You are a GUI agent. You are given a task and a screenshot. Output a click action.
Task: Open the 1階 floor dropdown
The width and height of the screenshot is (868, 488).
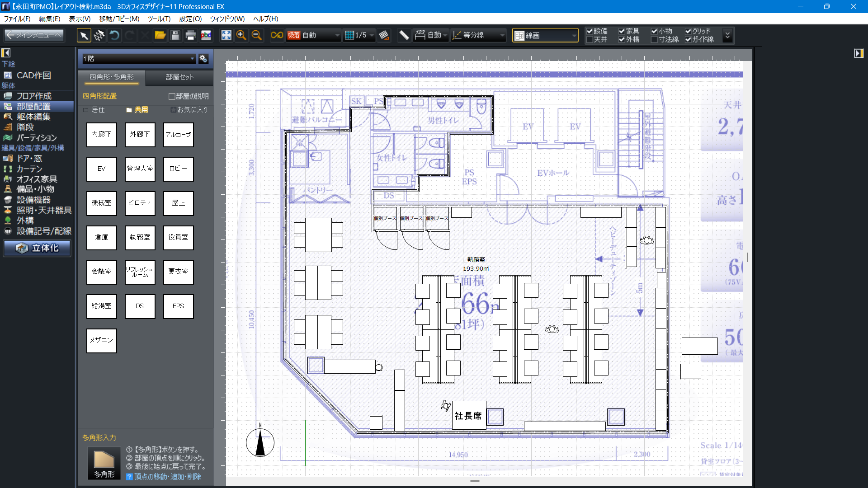click(x=139, y=59)
